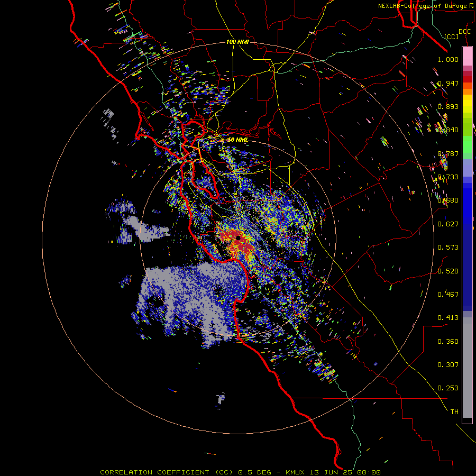Click the 50 NMI range ring label

[238, 140]
